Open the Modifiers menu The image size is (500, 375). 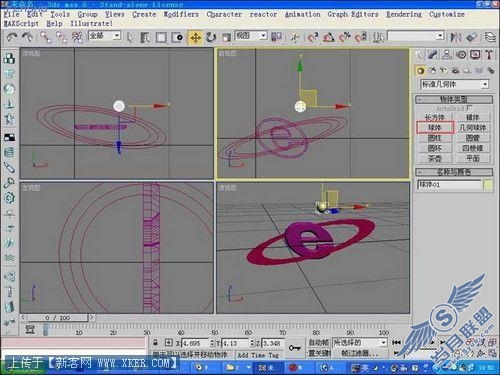pos(181,14)
